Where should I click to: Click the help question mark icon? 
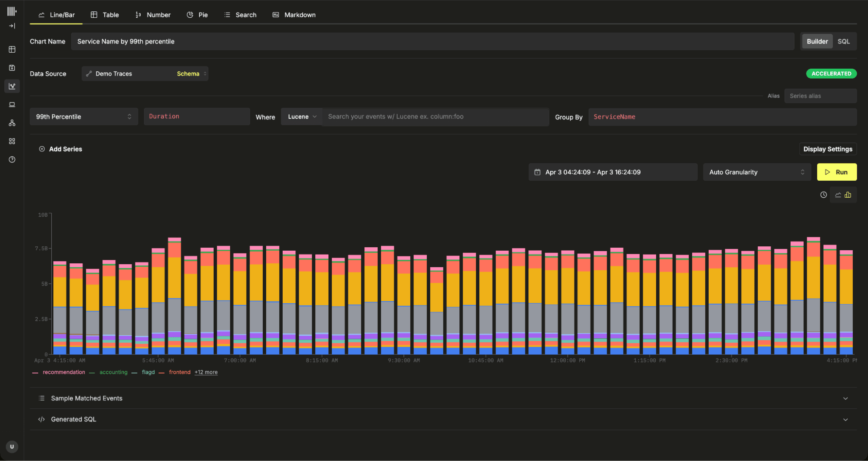point(12,159)
